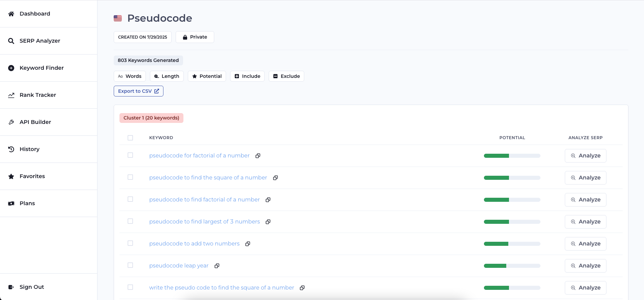This screenshot has width=644, height=300.
Task: Open keyword link 'pseudocode to add two numbers'
Action: point(194,244)
